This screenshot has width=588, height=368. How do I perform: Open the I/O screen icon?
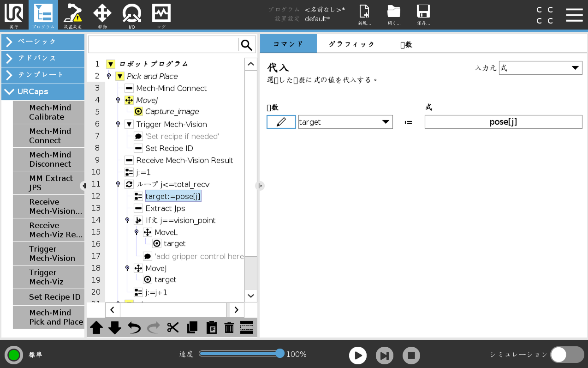tap(132, 15)
